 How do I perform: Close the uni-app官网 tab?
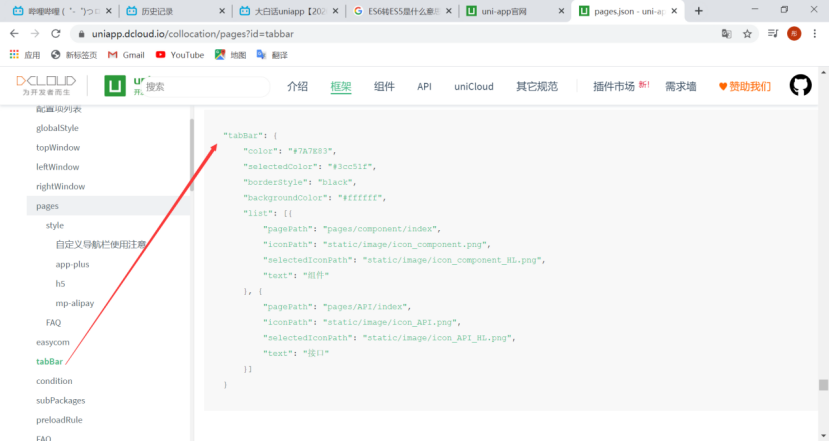point(561,11)
